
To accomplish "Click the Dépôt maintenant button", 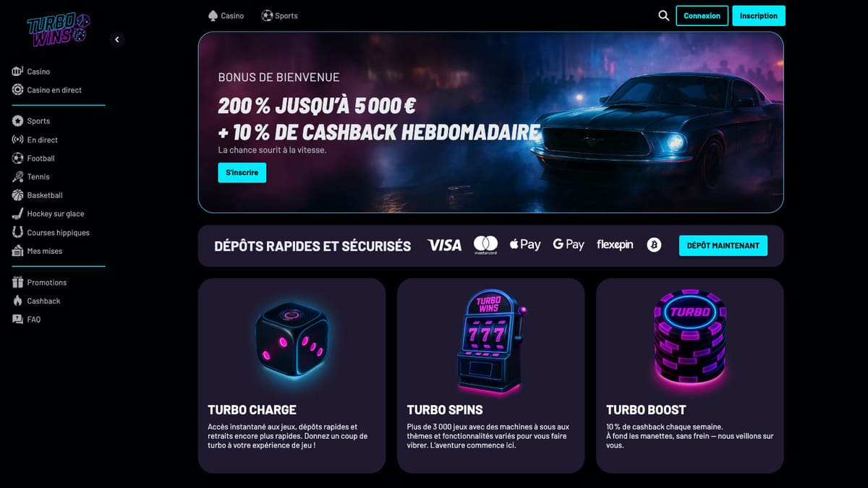I will click(723, 246).
